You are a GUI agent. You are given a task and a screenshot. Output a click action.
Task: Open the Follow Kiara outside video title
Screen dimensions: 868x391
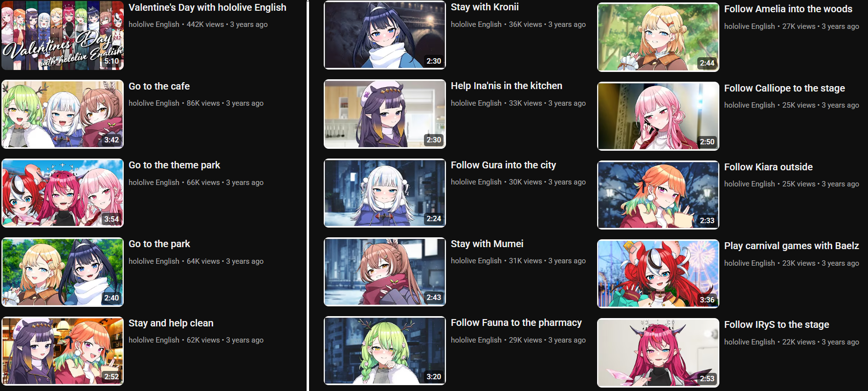[768, 167]
